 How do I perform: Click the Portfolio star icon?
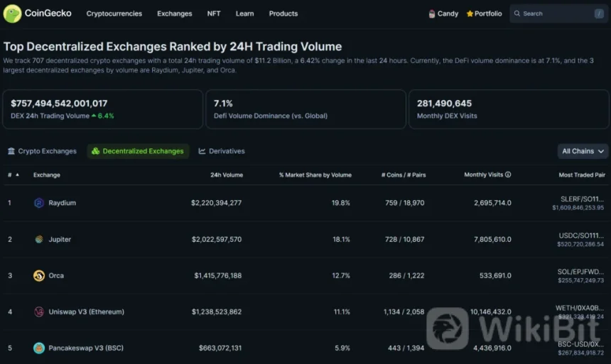(x=470, y=13)
